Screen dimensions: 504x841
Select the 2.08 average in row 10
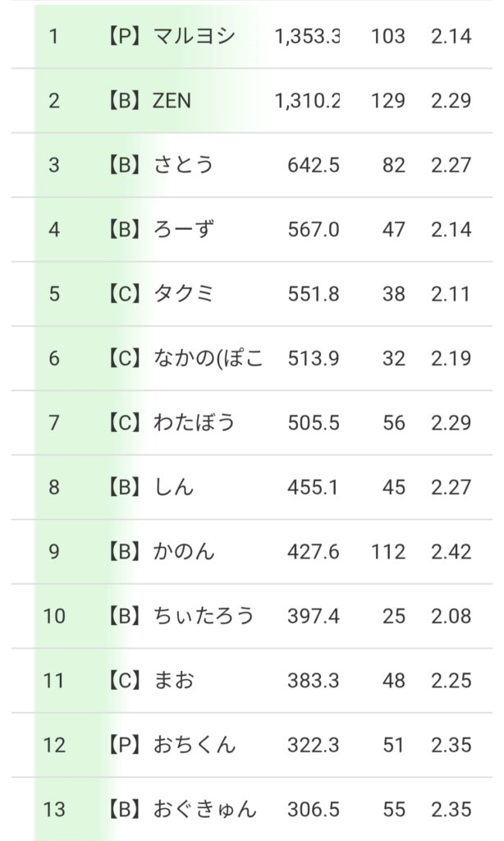pos(451,615)
